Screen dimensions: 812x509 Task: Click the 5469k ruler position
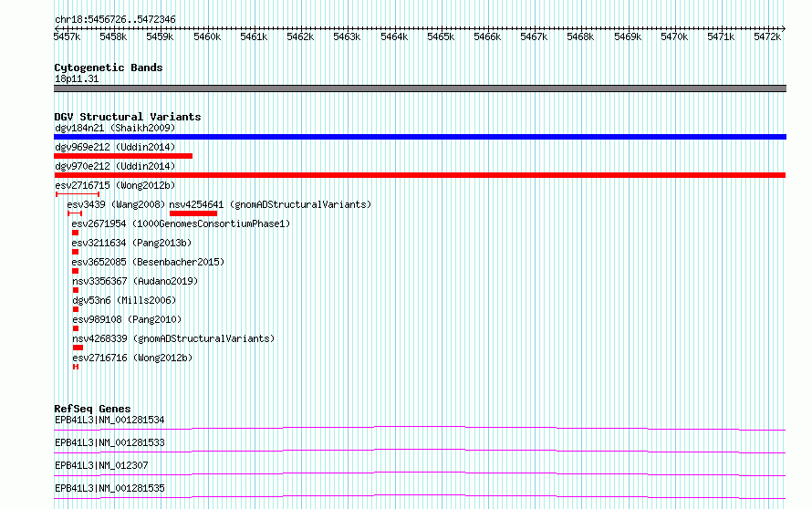(x=628, y=36)
